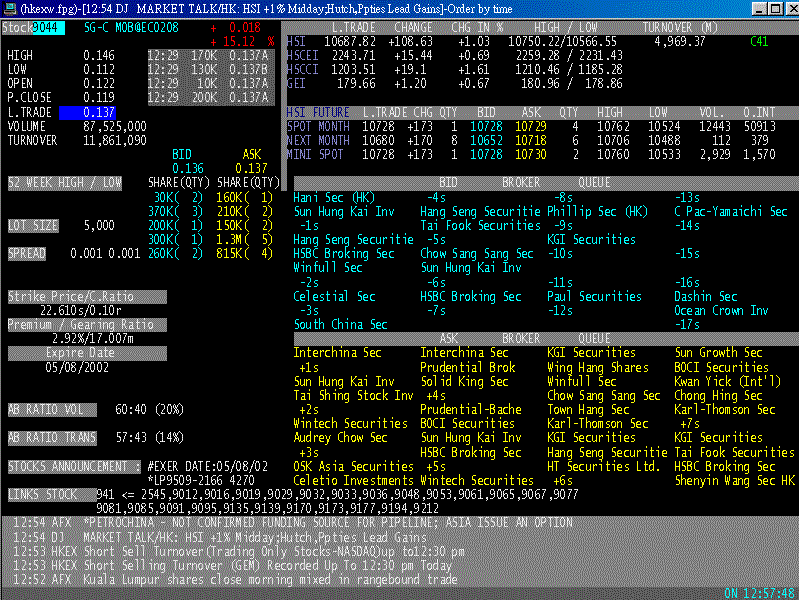Click the ask quantity 815K( 4)
This screenshot has width=799, height=600.
[x=245, y=253]
